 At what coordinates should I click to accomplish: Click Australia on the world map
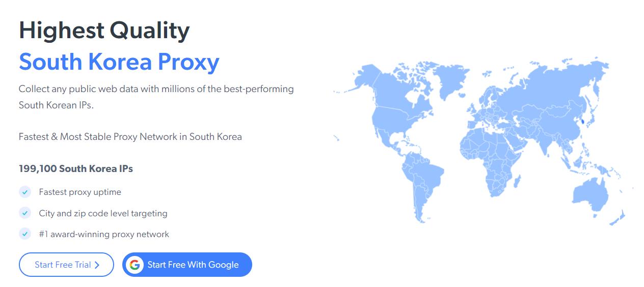coord(591,193)
